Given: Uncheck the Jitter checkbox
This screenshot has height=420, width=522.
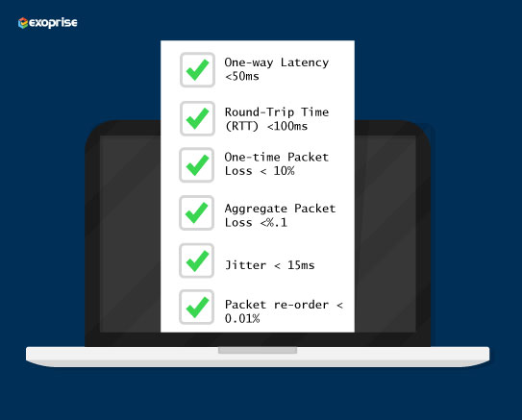Looking at the screenshot, I should point(197,260).
